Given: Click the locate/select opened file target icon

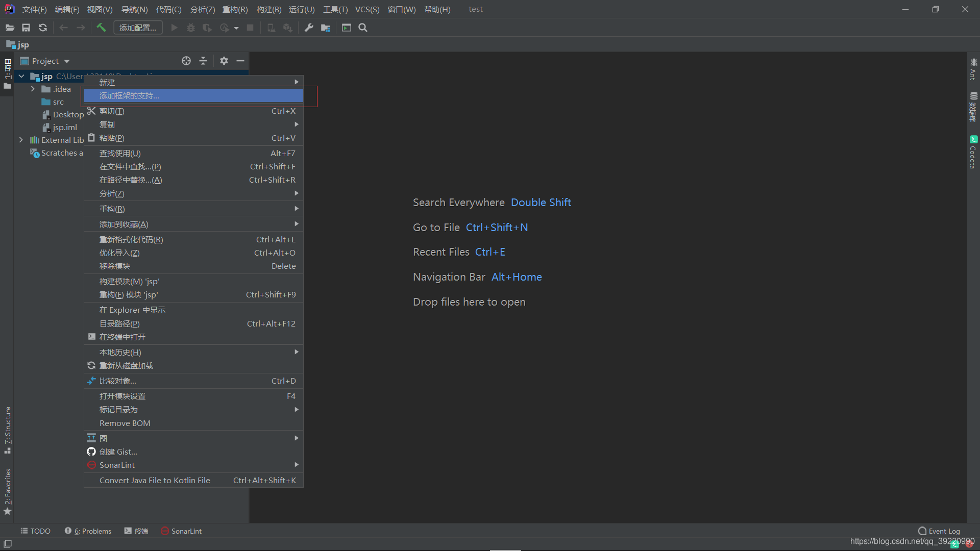Looking at the screenshot, I should (x=186, y=61).
